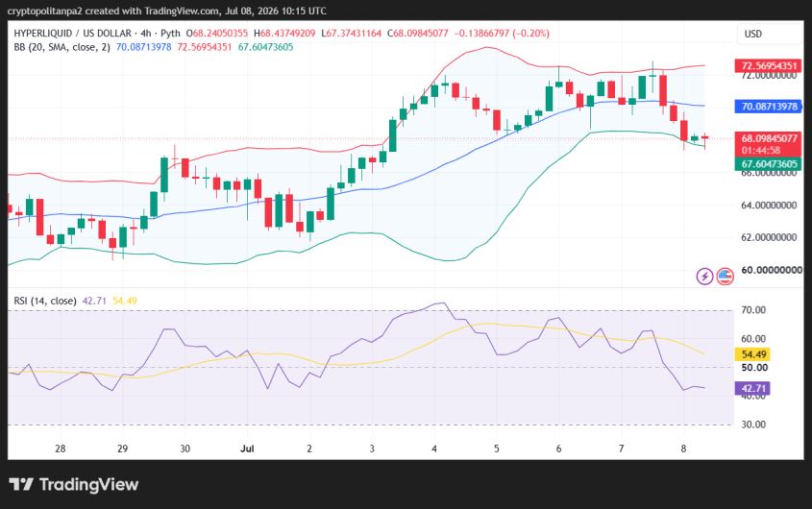Viewport: 812px width, 509px height.
Task: Click the change value −0.13866797 (−0.20%)
Action: pos(502,34)
